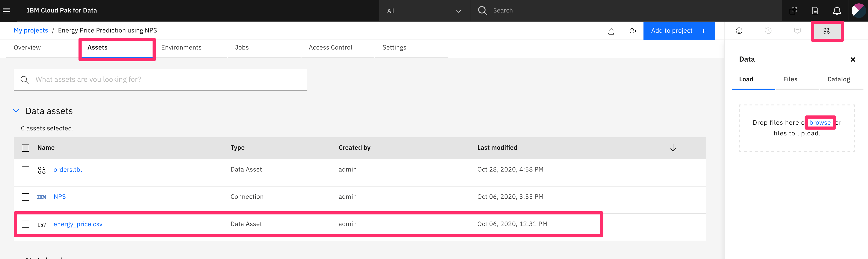Click the browse link to upload files

point(820,122)
